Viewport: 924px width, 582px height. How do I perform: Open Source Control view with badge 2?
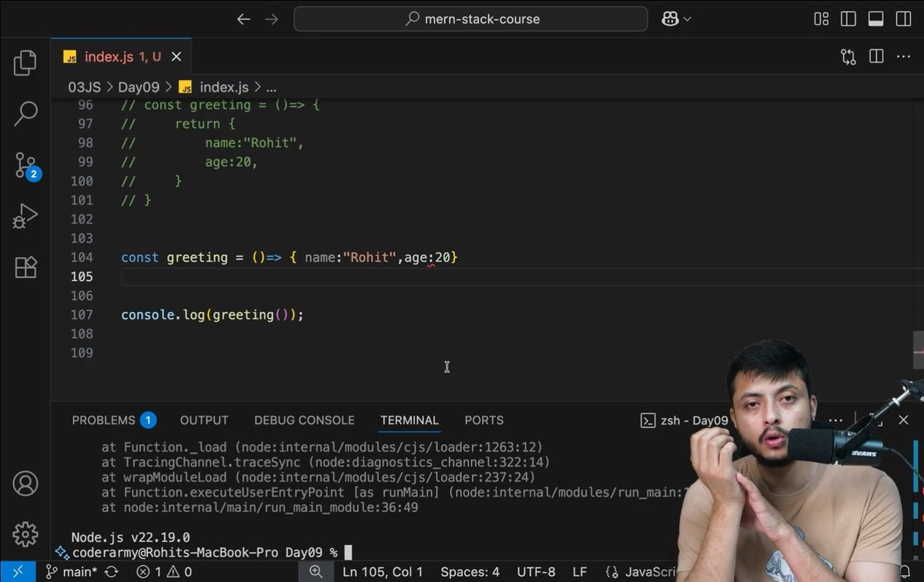[x=25, y=165]
